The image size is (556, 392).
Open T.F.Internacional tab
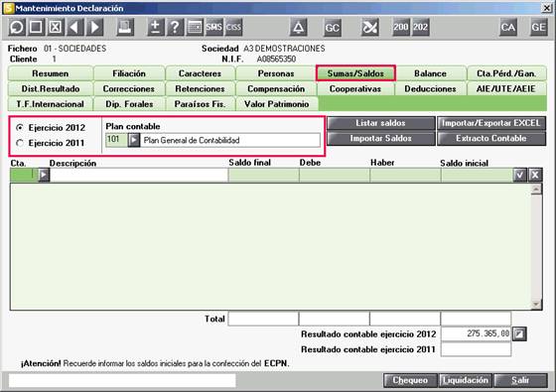pos(51,104)
